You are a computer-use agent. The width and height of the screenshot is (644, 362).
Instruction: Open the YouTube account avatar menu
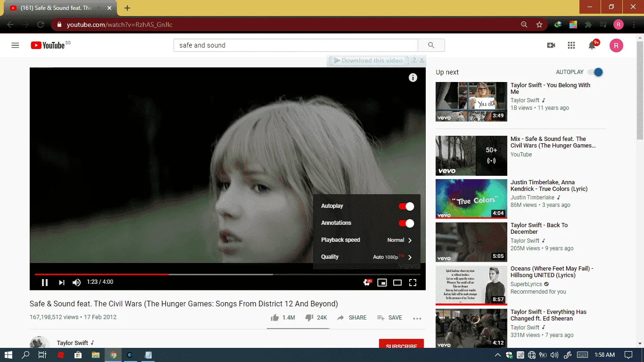pos(616,45)
